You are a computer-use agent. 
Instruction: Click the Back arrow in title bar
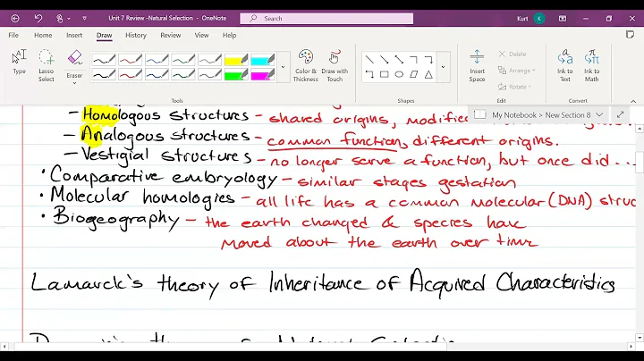point(15,19)
